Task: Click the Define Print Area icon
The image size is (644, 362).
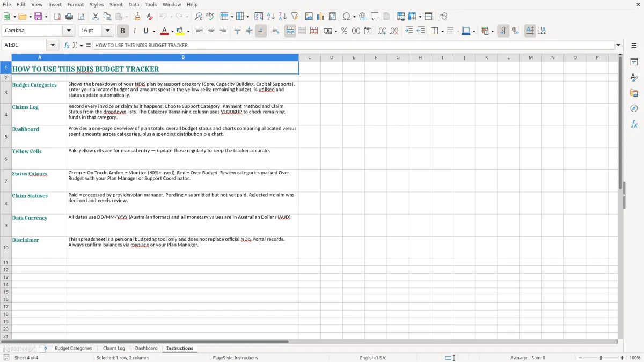Action: tap(401, 17)
